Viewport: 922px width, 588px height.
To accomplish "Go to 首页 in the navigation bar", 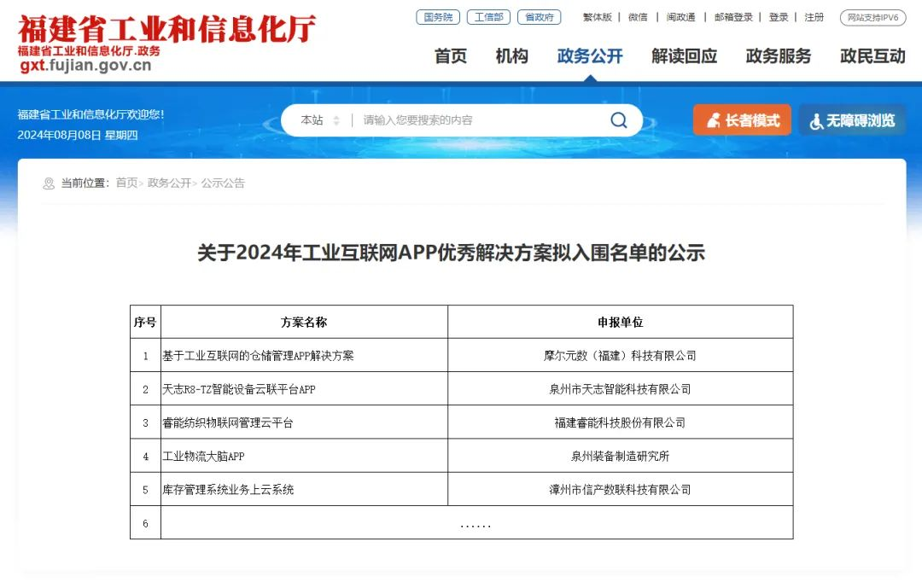I will 450,57.
